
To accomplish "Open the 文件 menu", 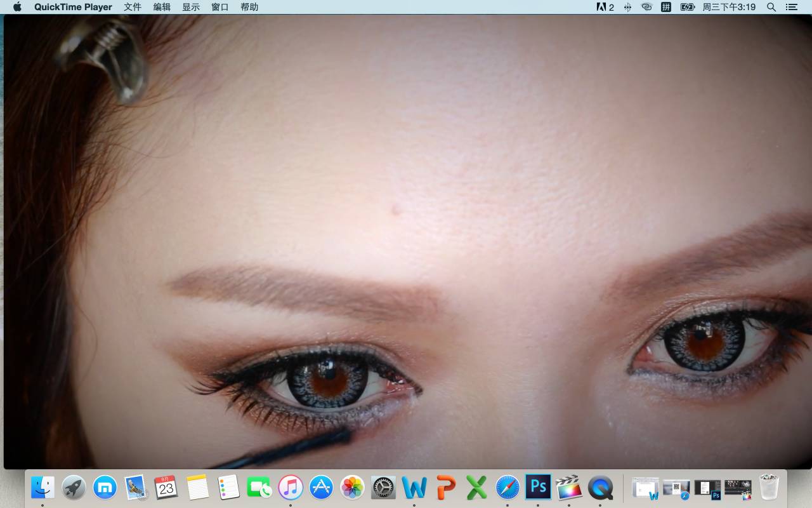I will (x=133, y=7).
